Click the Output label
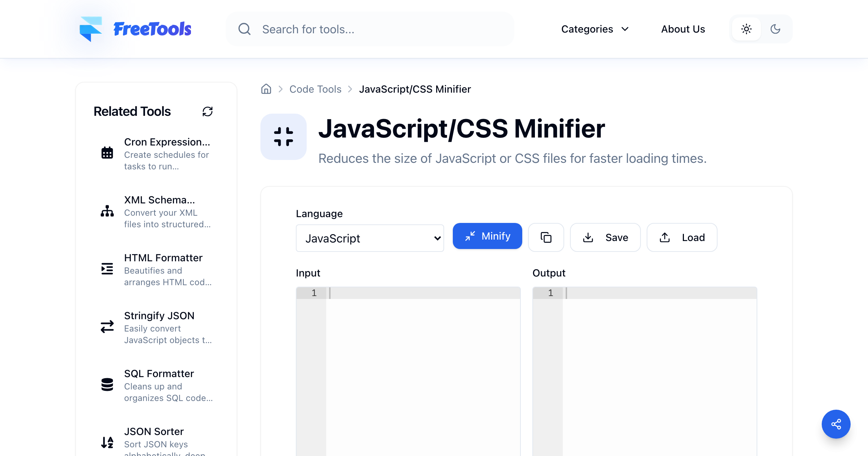Viewport: 868px width, 456px height. point(549,273)
